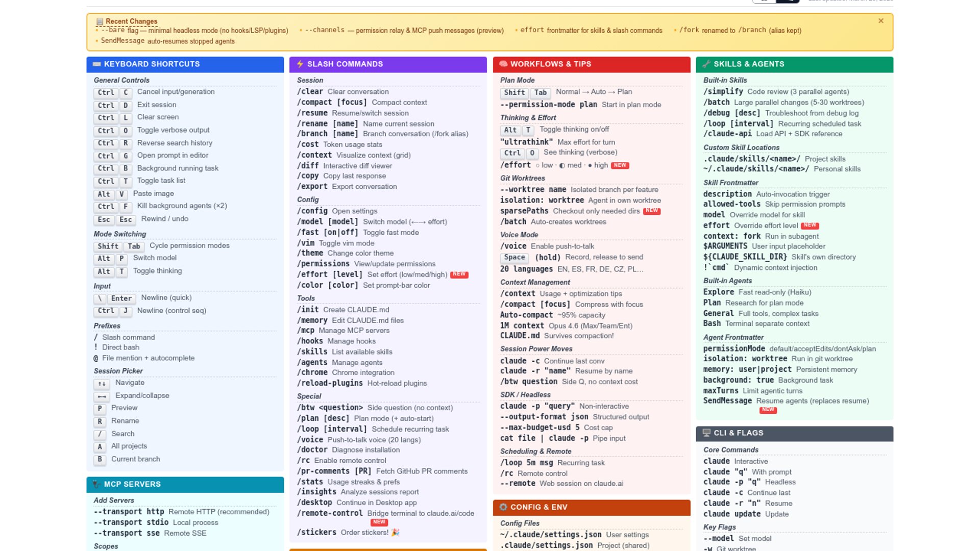The height and width of the screenshot is (551, 980).
Task: Click the keyboard icon in Keyboard Shortcuts header
Action: point(97,64)
